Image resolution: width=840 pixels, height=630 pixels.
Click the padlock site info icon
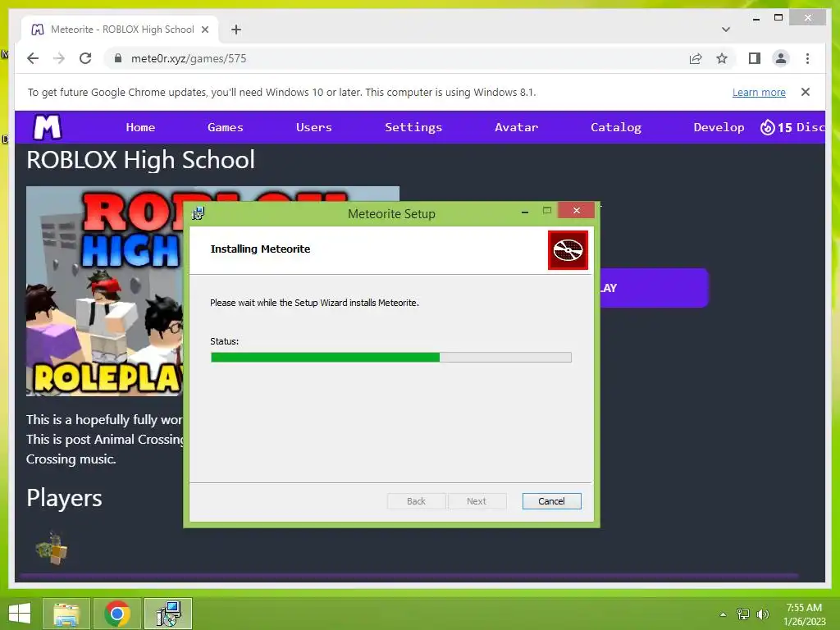point(118,58)
